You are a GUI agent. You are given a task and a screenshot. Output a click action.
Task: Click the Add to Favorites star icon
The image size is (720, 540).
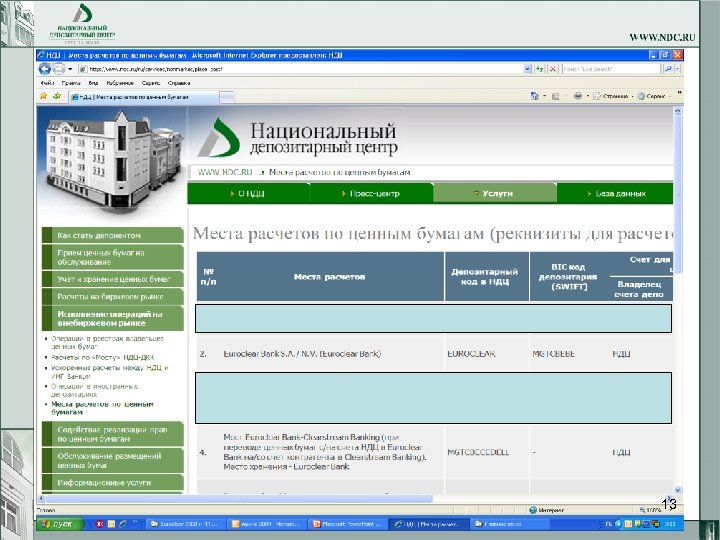(57, 96)
